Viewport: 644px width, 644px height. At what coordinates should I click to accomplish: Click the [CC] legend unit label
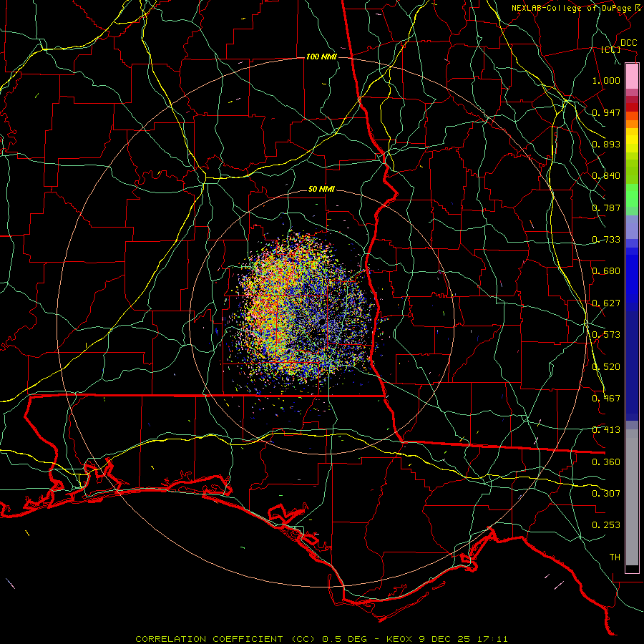[610, 50]
